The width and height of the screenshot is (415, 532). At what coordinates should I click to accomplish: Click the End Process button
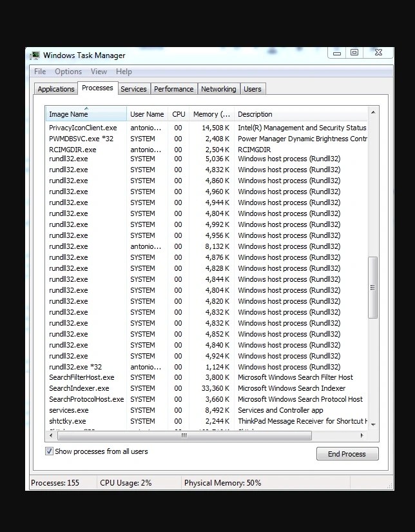tap(347, 454)
